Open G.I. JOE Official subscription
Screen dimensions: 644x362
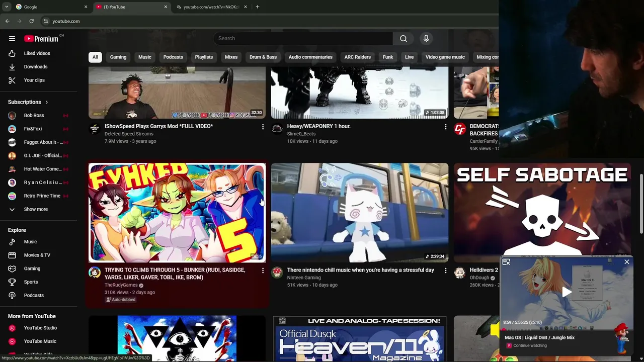pyautogui.click(x=38, y=156)
